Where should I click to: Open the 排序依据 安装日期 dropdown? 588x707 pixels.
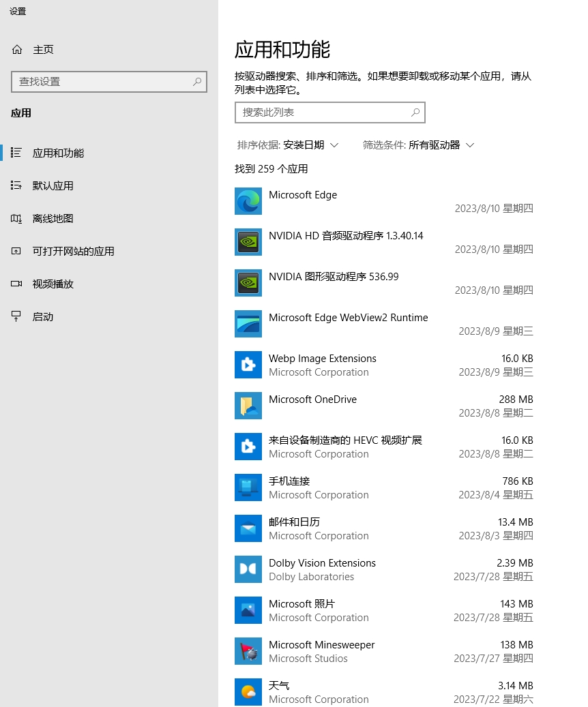[x=287, y=145]
